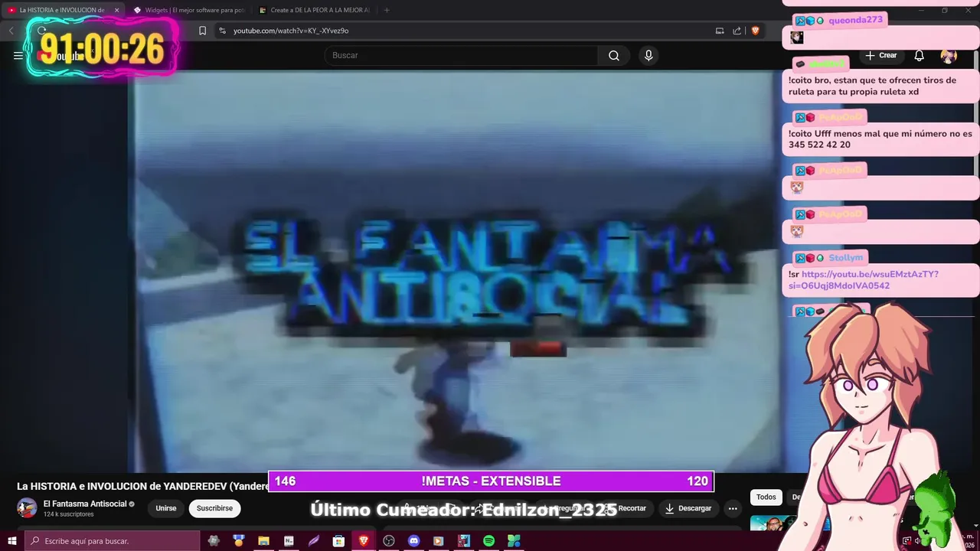Click the Windows taskbar search box
This screenshot has height=551, width=980.
[112, 541]
